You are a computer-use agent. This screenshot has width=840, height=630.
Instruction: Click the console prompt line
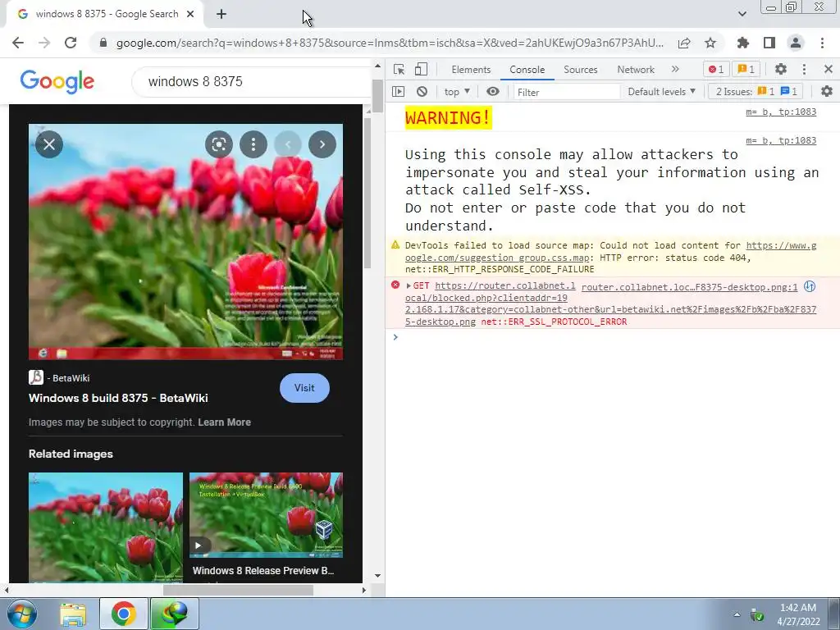612,337
